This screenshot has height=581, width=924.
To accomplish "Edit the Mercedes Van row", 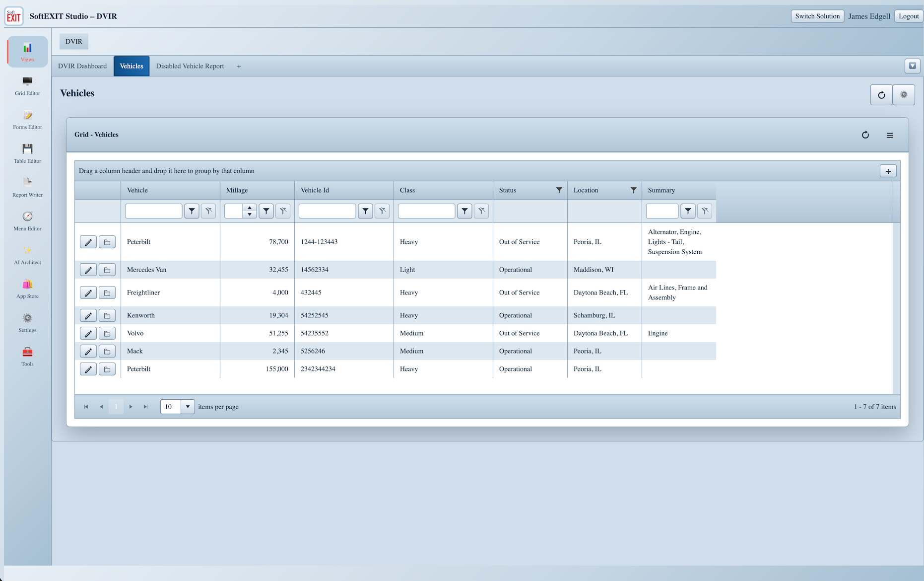I will click(88, 270).
